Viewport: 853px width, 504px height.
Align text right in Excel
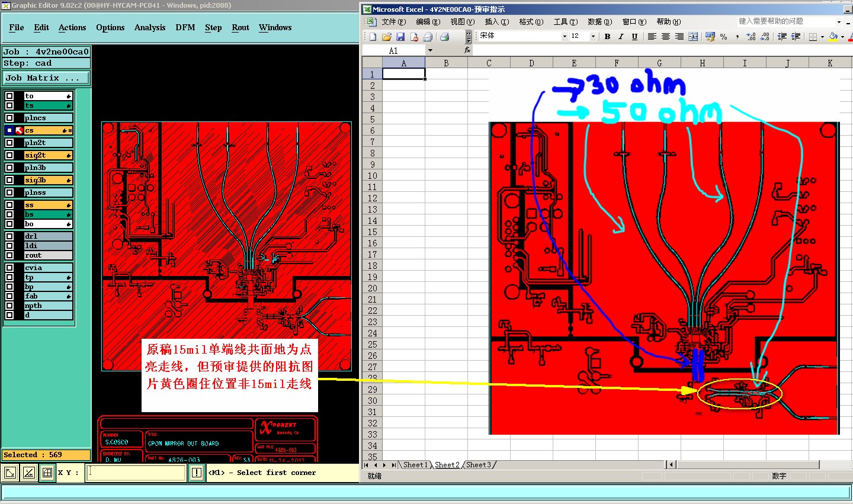coord(679,37)
